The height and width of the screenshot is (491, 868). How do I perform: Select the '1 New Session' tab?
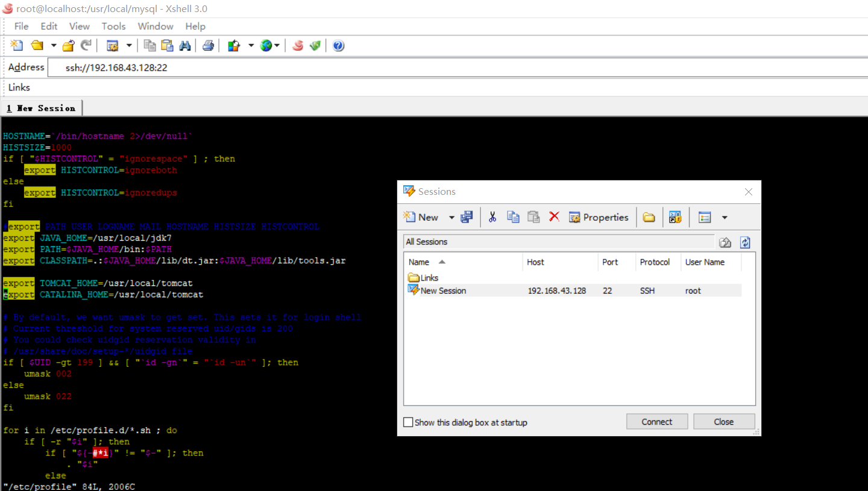pyautogui.click(x=42, y=108)
